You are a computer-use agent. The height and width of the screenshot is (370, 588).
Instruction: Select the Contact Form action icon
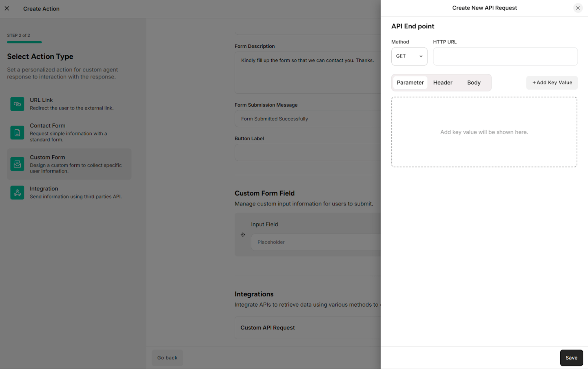tap(17, 133)
